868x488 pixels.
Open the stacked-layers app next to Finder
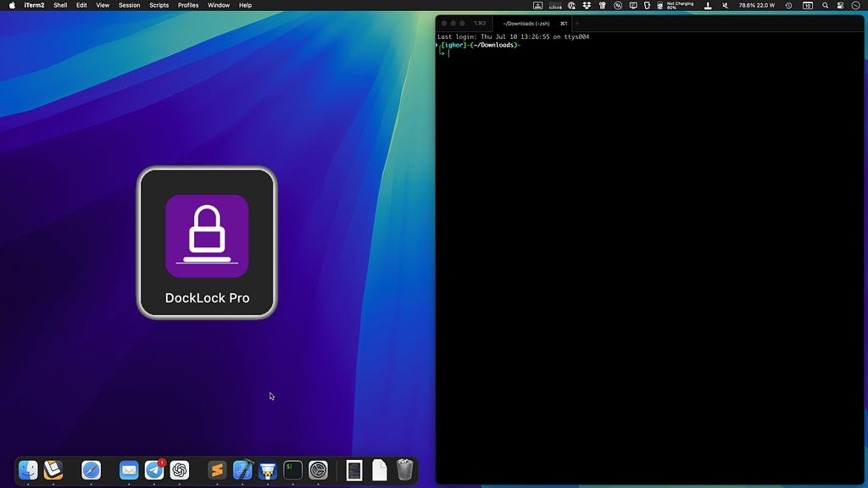tap(53, 470)
